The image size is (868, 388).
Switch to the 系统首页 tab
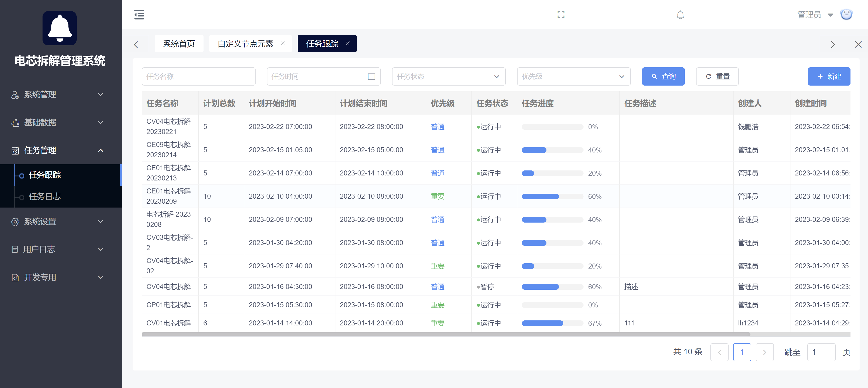[x=179, y=43]
